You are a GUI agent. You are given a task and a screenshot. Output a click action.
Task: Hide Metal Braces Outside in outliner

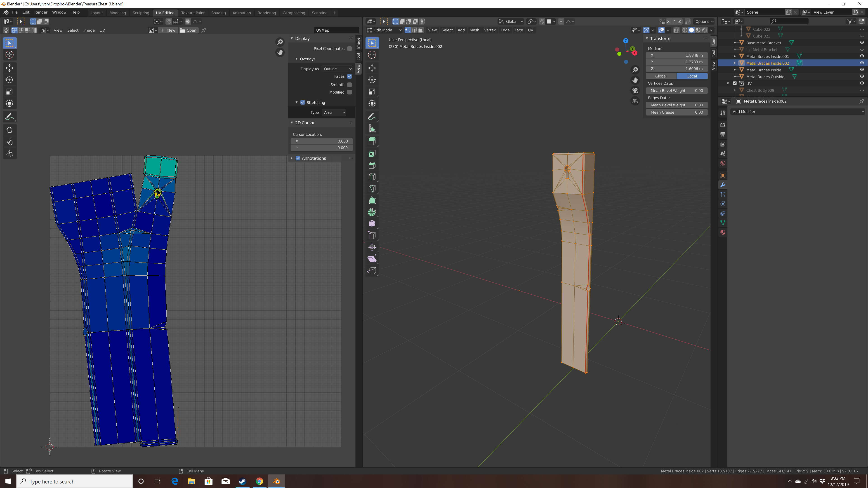[862, 76]
